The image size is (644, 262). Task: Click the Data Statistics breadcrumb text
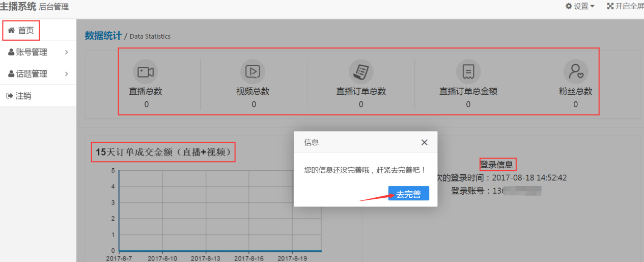(x=150, y=36)
